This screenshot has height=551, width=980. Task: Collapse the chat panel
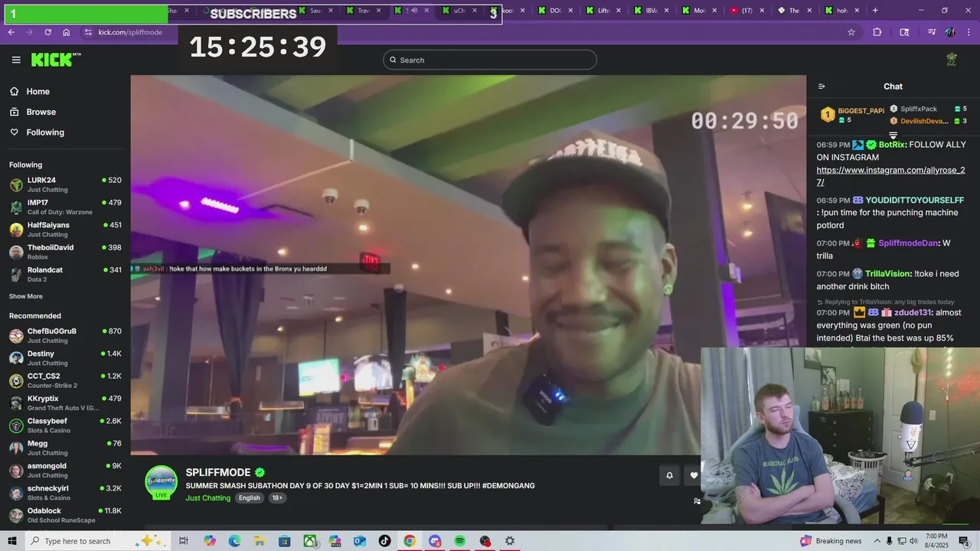[x=822, y=86]
